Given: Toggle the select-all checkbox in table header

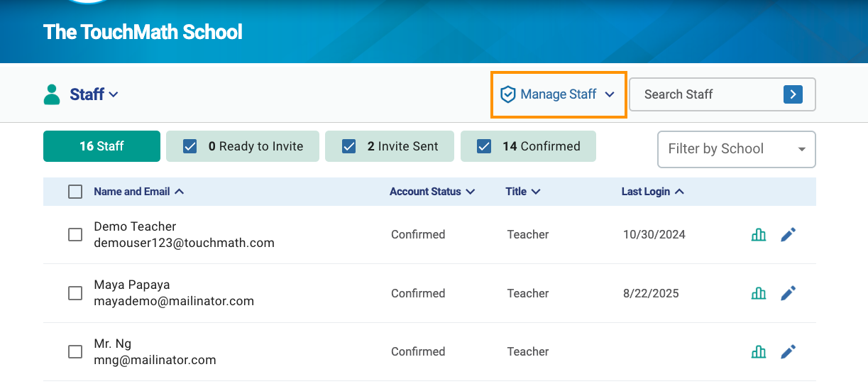Looking at the screenshot, I should coord(75,192).
